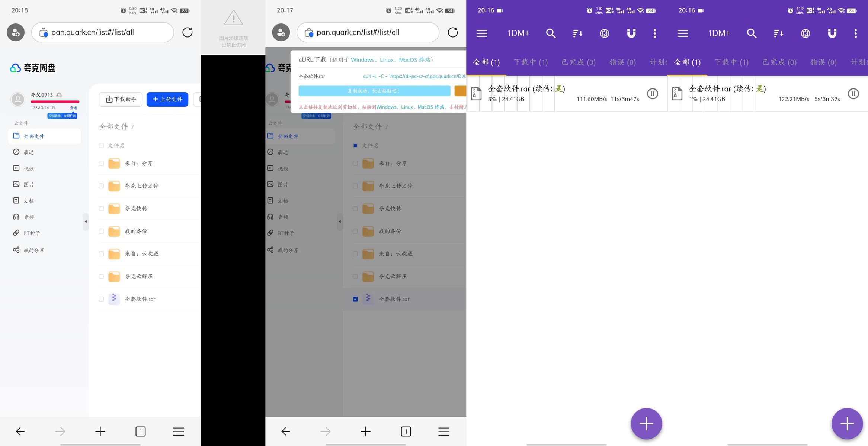Open the tab switcher in the 20:18 browser bottom bar
The height and width of the screenshot is (446, 868).
tap(141, 431)
